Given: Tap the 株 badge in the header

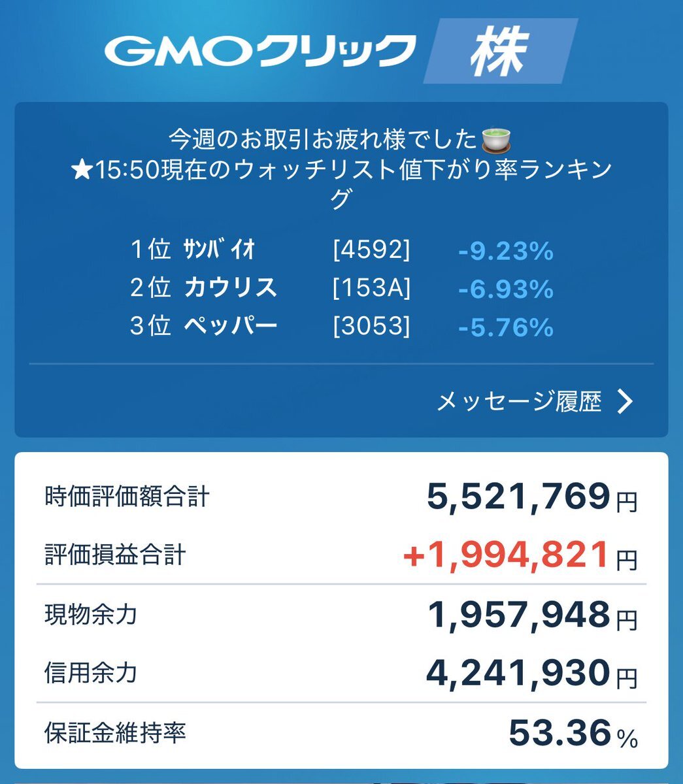Looking at the screenshot, I should [500, 51].
